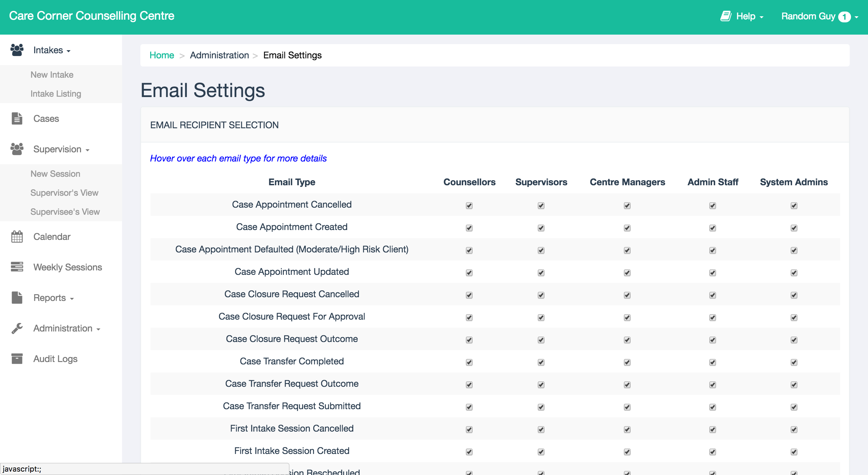The height and width of the screenshot is (475, 868).
Task: Click the Cases document icon
Action: (x=17, y=118)
